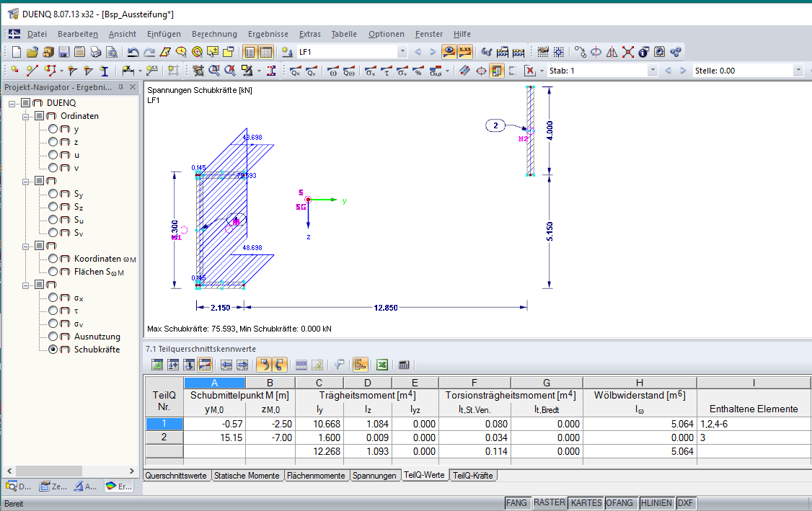Switch to the TeilQ-Kräfte tab

(473, 476)
